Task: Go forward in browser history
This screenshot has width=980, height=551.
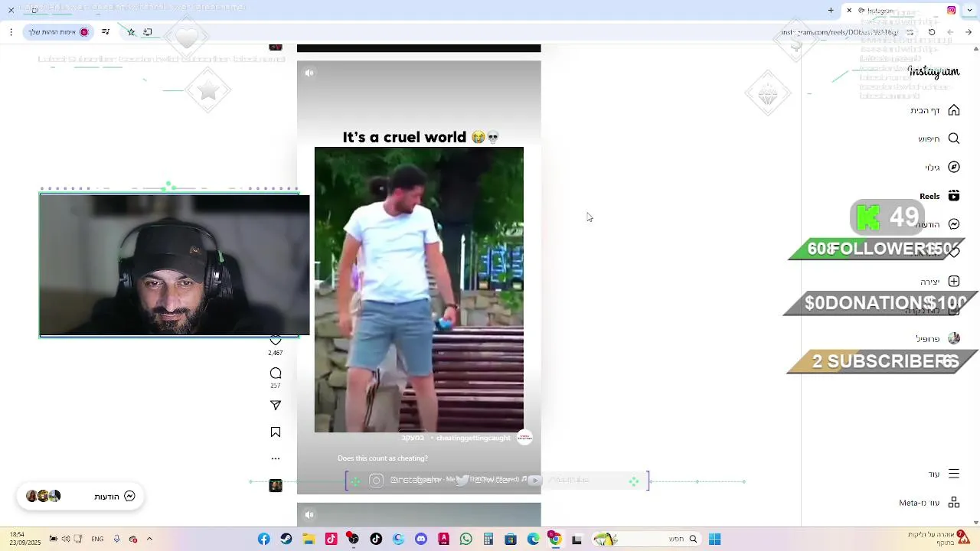Action: (x=950, y=32)
